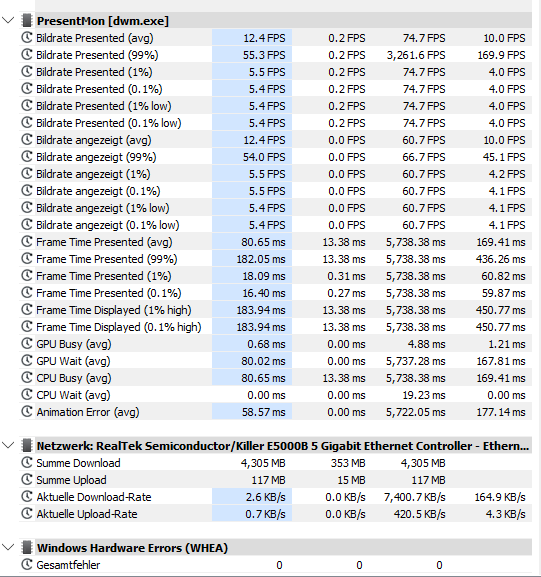Click the chip icon beside Netzwerk header
Screen dimensions: 541x577
(26, 446)
